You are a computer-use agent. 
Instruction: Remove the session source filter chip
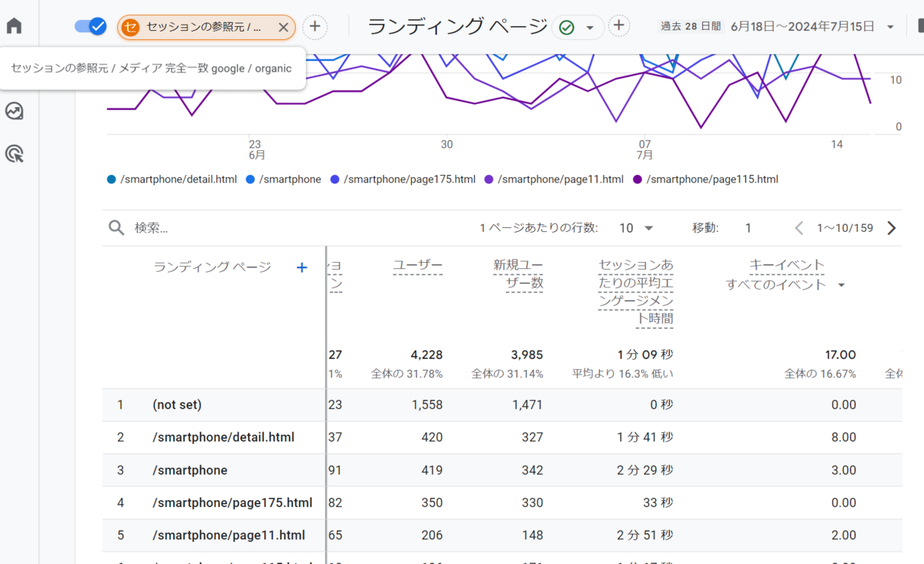tap(283, 27)
